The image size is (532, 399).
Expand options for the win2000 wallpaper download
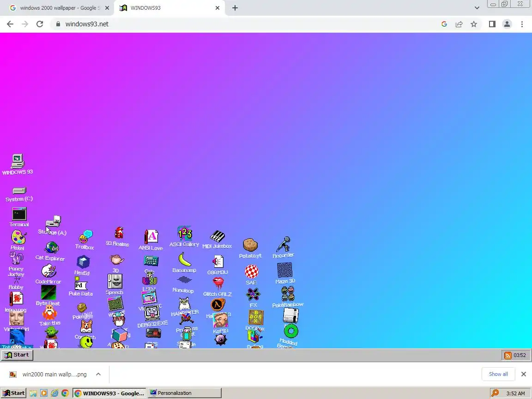click(x=98, y=374)
